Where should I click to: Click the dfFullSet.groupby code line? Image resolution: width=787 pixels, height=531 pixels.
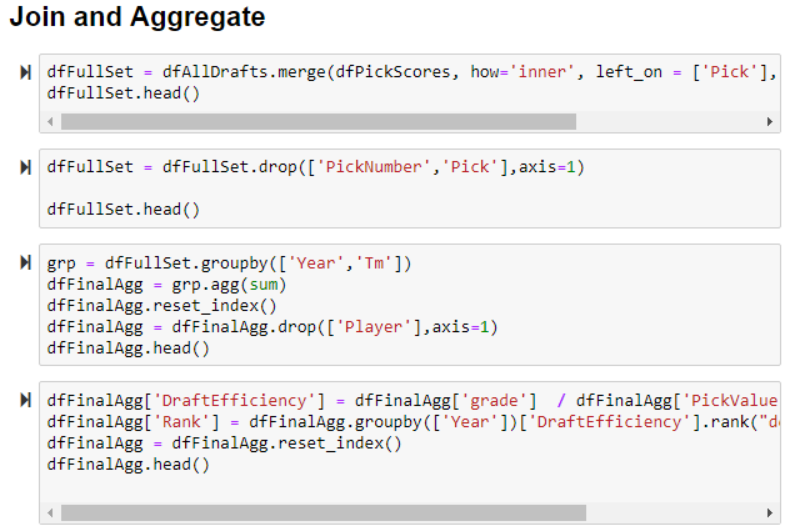pos(229,264)
